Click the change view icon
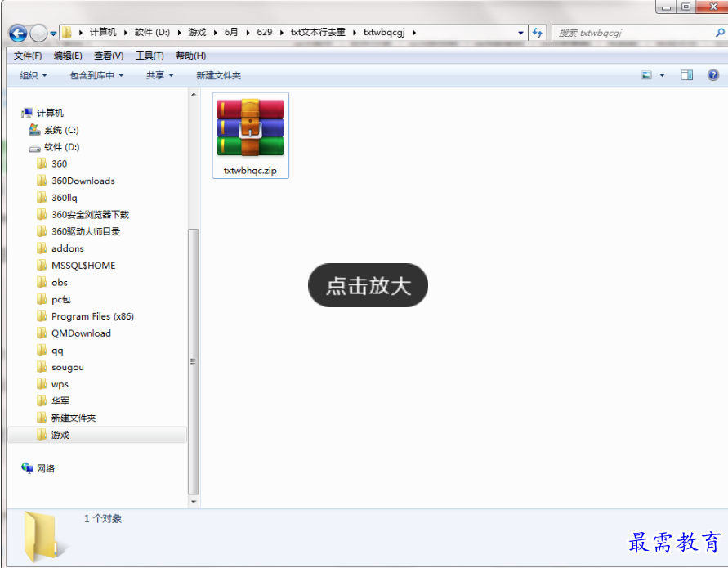The image size is (728, 568). point(647,75)
